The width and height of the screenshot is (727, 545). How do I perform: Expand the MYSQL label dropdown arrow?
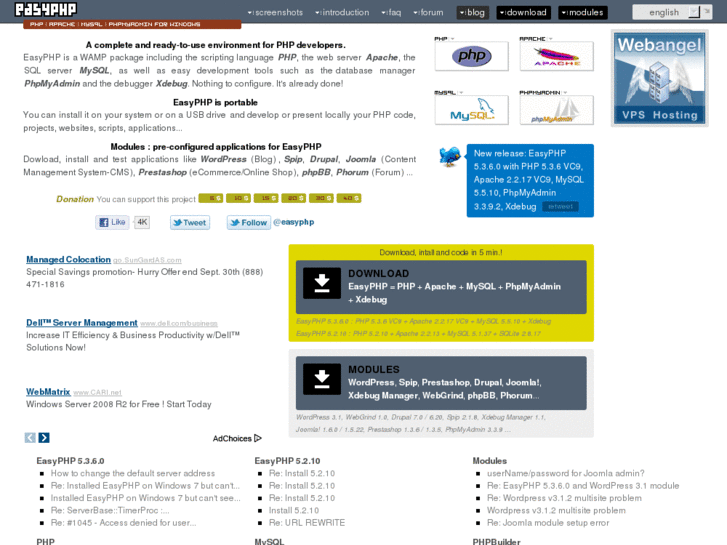461,93
